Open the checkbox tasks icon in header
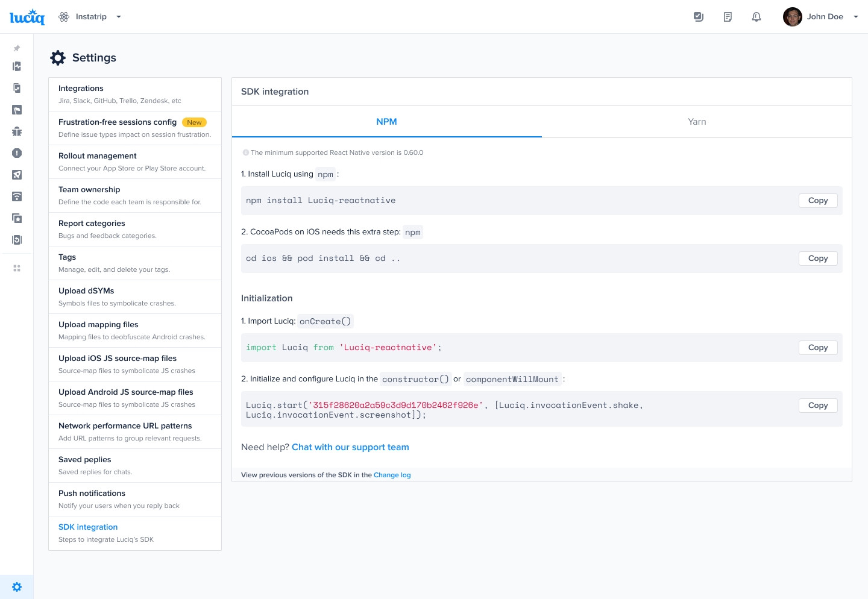 click(x=699, y=17)
